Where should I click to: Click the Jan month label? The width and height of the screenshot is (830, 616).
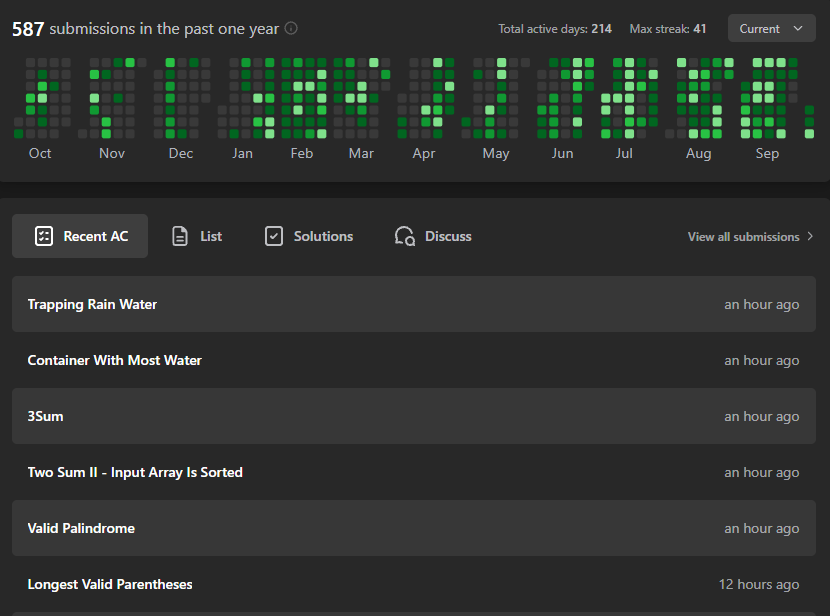(x=242, y=153)
